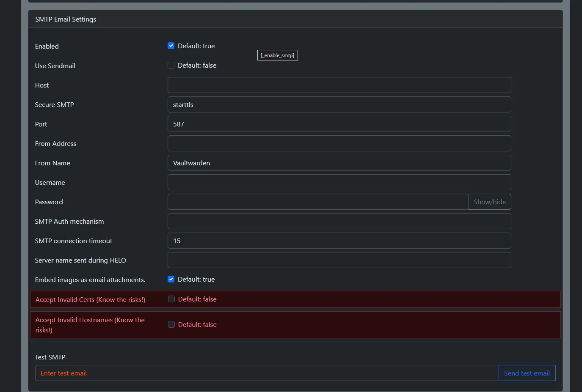Select Server name sent during HELO field
The width and height of the screenshot is (582, 392).
[339, 260]
